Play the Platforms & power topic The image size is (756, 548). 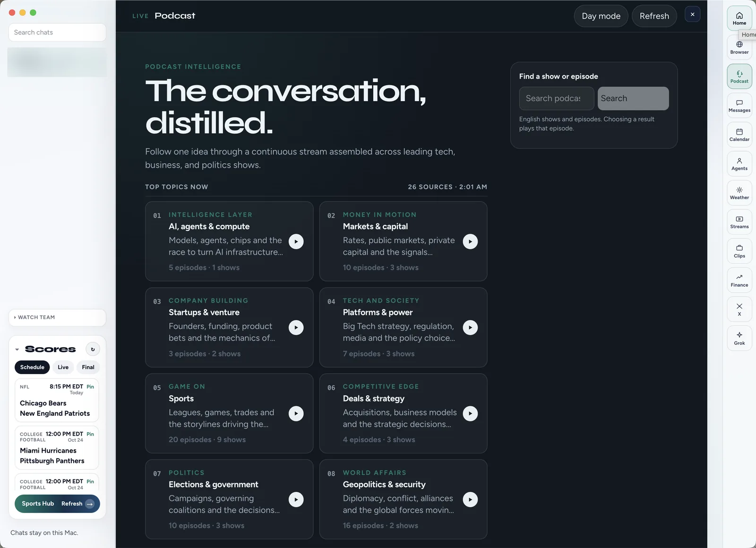[x=470, y=327]
